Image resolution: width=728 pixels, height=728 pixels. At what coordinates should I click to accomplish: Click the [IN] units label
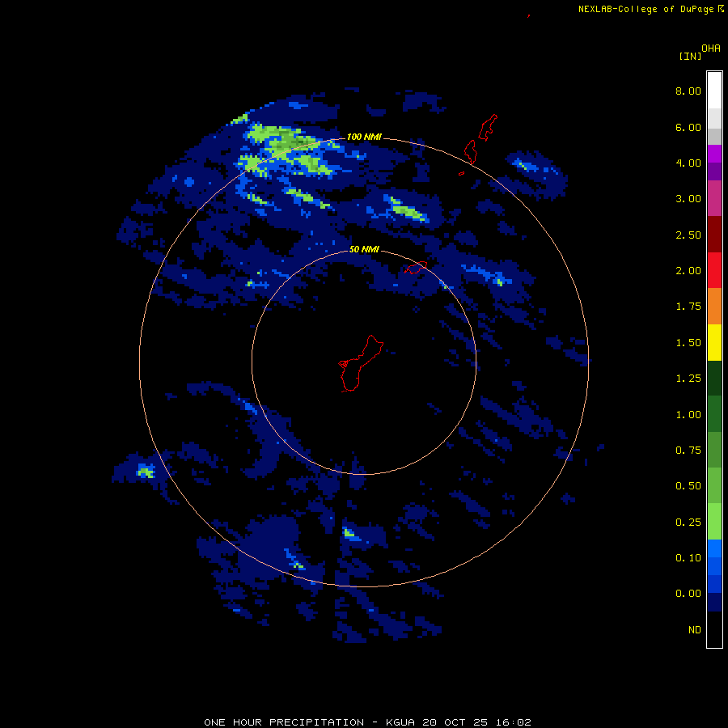(x=690, y=56)
